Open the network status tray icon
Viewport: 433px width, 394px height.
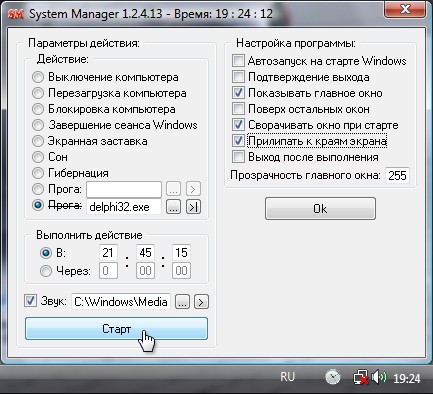tap(360, 377)
